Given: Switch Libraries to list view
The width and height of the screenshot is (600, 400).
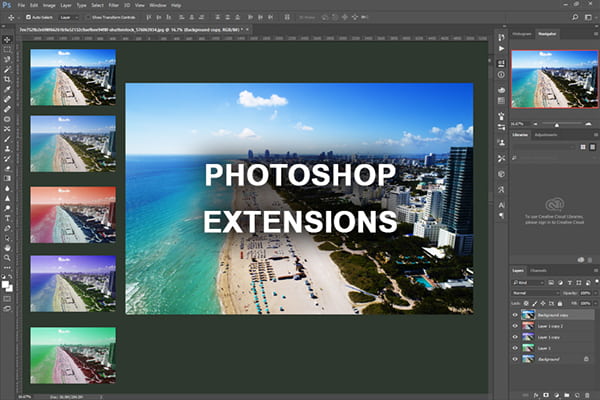Looking at the screenshot, I should coord(592,147).
